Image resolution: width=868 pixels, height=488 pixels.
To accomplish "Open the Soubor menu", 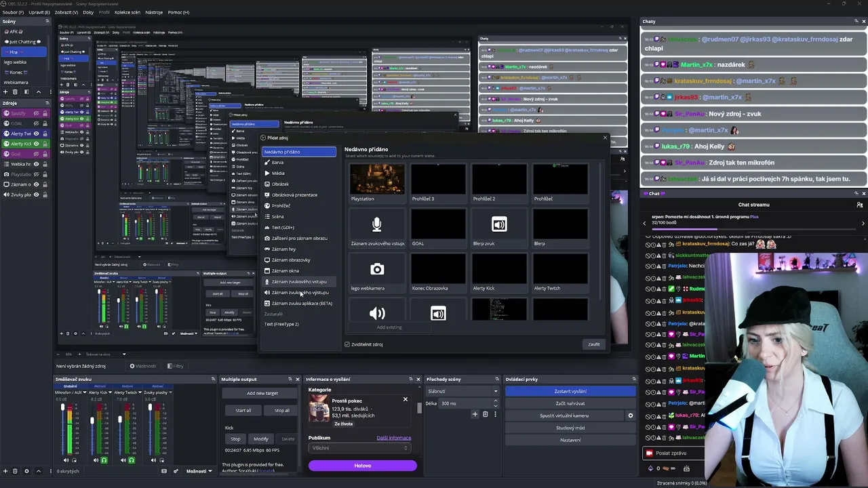I will click(x=13, y=12).
